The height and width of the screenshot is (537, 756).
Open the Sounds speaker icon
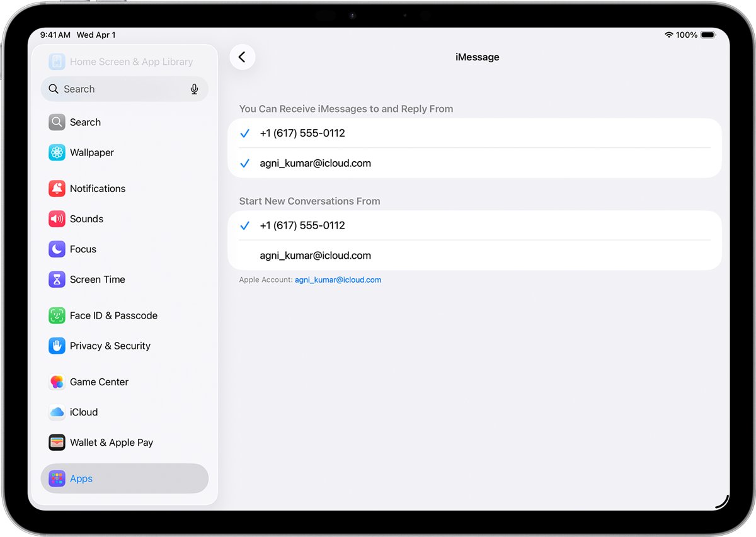click(x=57, y=218)
